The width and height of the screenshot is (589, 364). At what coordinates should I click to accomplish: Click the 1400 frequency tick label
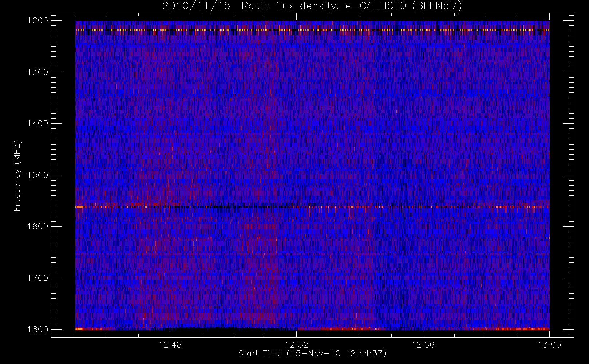[x=38, y=124]
